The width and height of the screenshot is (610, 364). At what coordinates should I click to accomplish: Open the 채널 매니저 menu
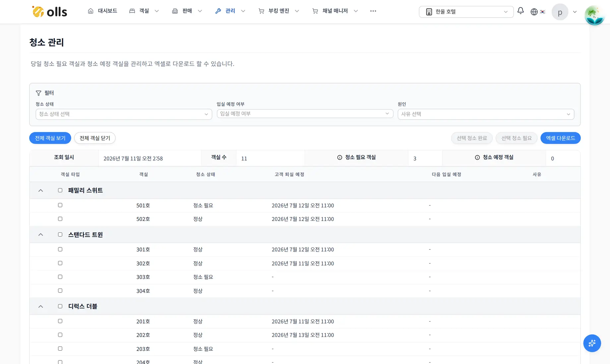[335, 11]
